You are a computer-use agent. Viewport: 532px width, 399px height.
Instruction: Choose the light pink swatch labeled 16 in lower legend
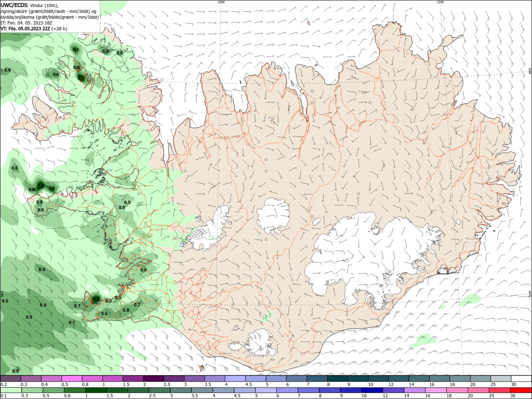click(436, 390)
